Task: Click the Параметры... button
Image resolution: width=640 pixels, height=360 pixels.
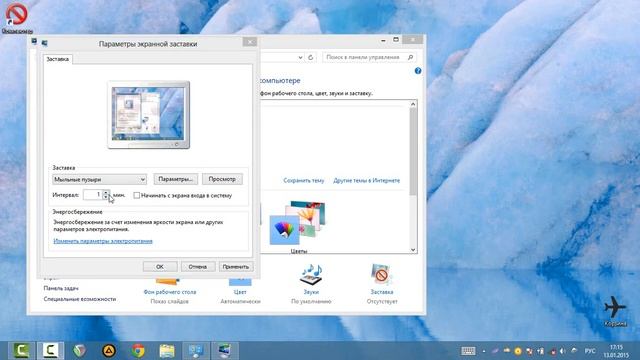Action: click(176, 179)
